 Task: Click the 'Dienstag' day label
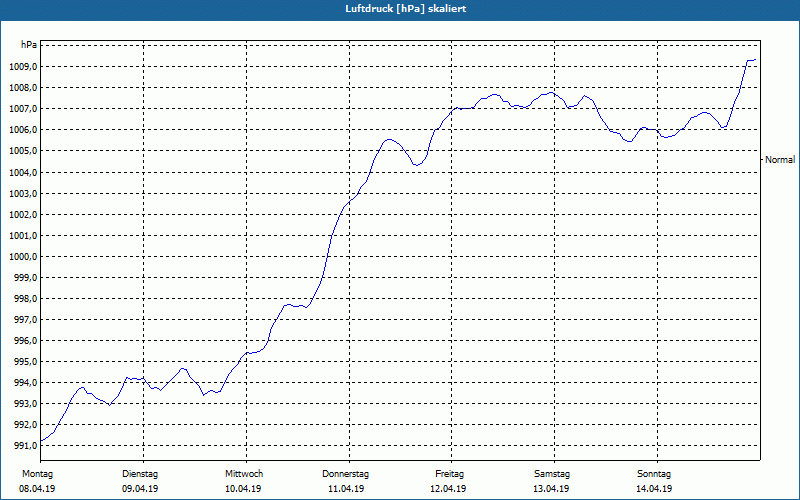(x=140, y=474)
